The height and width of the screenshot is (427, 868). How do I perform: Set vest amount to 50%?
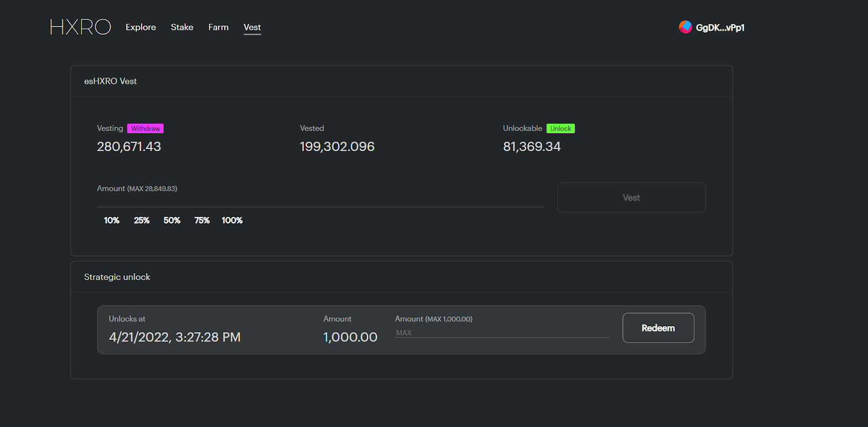[172, 221]
